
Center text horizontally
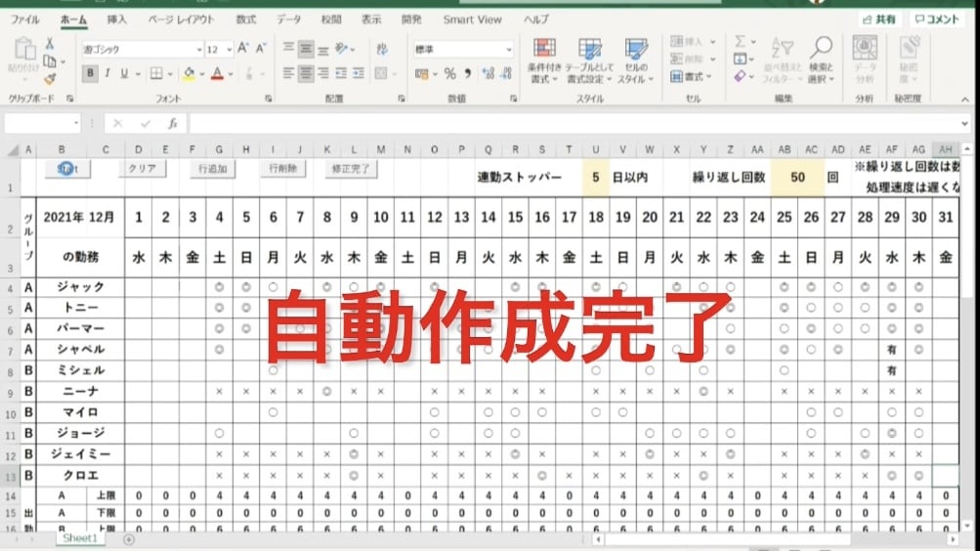click(x=306, y=73)
